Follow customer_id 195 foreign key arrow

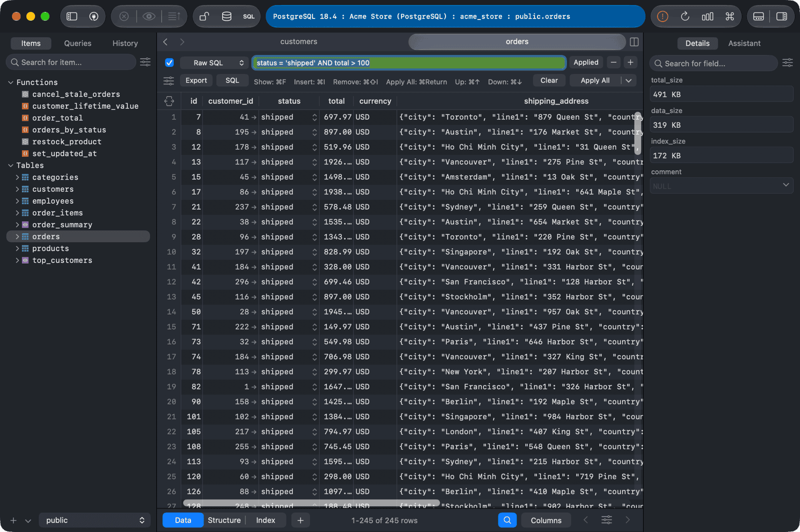254,132
